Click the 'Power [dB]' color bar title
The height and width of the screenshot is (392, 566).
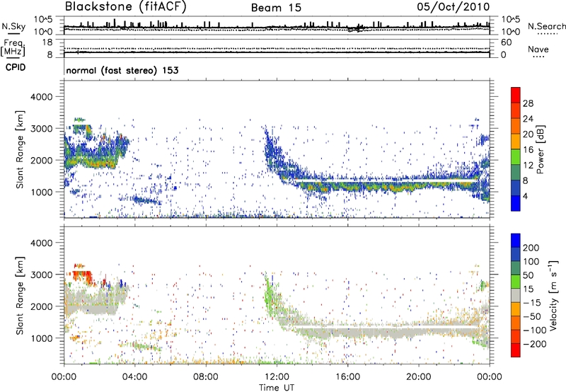[x=540, y=149]
